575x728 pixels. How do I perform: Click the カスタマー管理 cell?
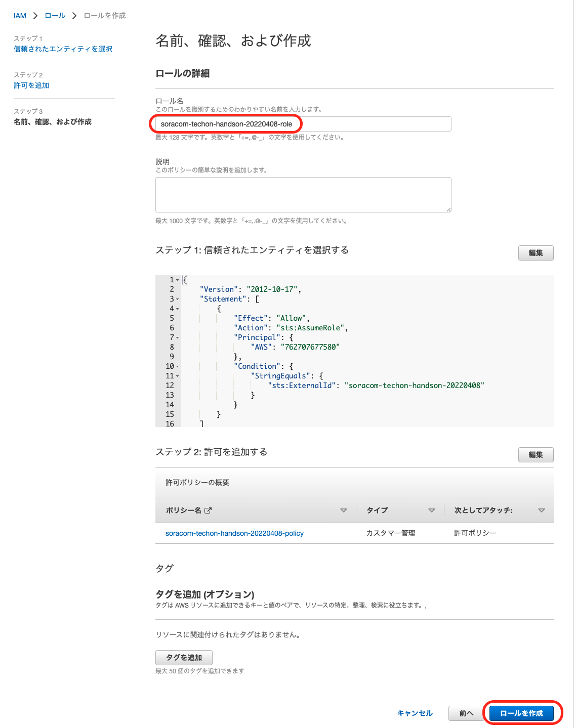391,533
